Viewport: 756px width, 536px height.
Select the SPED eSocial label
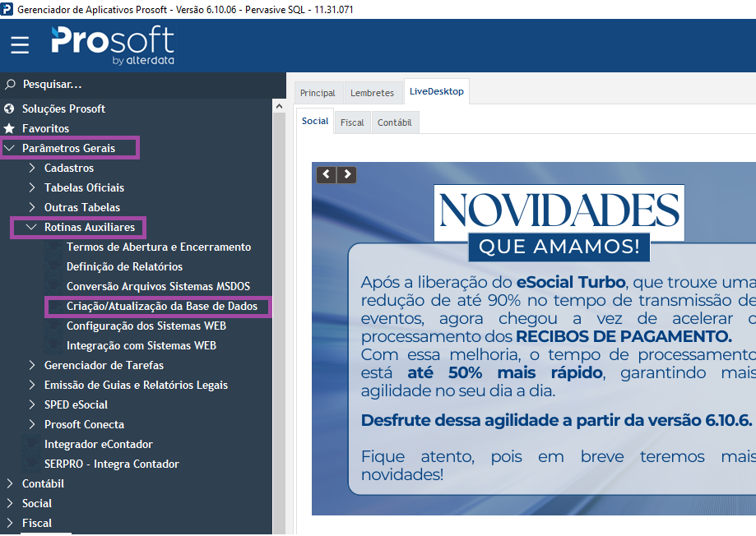click(x=76, y=405)
